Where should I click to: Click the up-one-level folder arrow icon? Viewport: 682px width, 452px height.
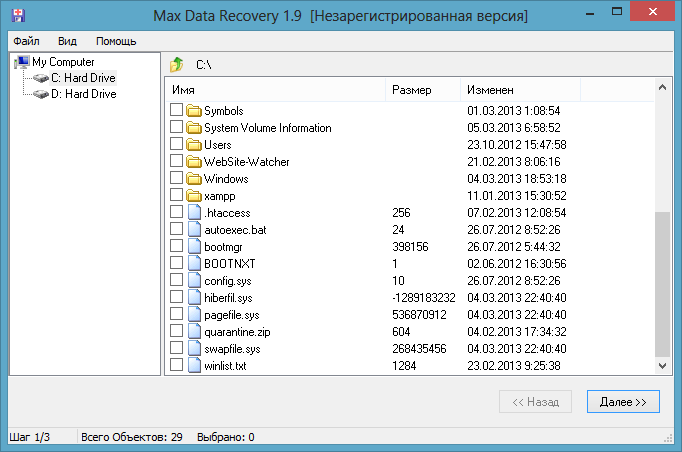177,64
